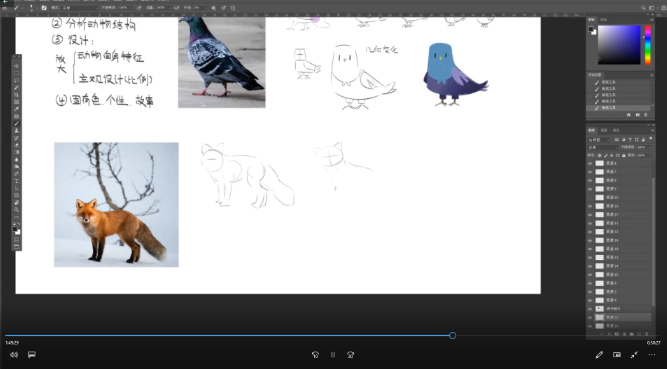667x369 pixels.
Task: Toggle airbrush build-up in options bar
Action: [176, 8]
